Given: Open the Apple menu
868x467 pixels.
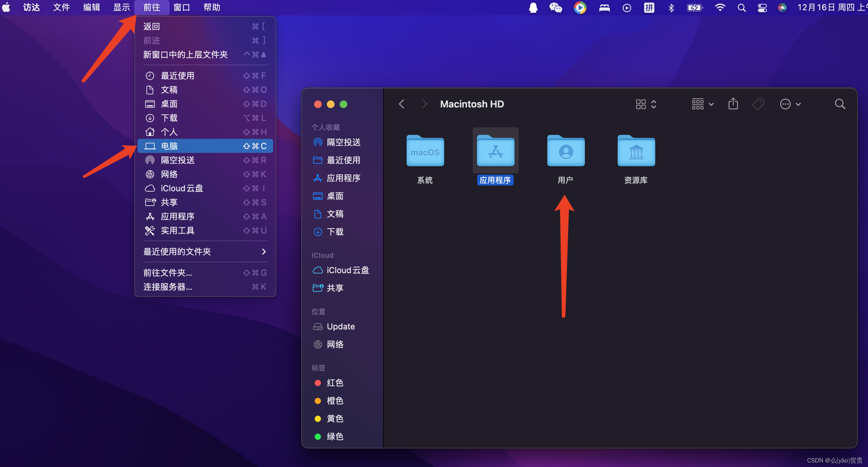Looking at the screenshot, I should click(x=6, y=7).
